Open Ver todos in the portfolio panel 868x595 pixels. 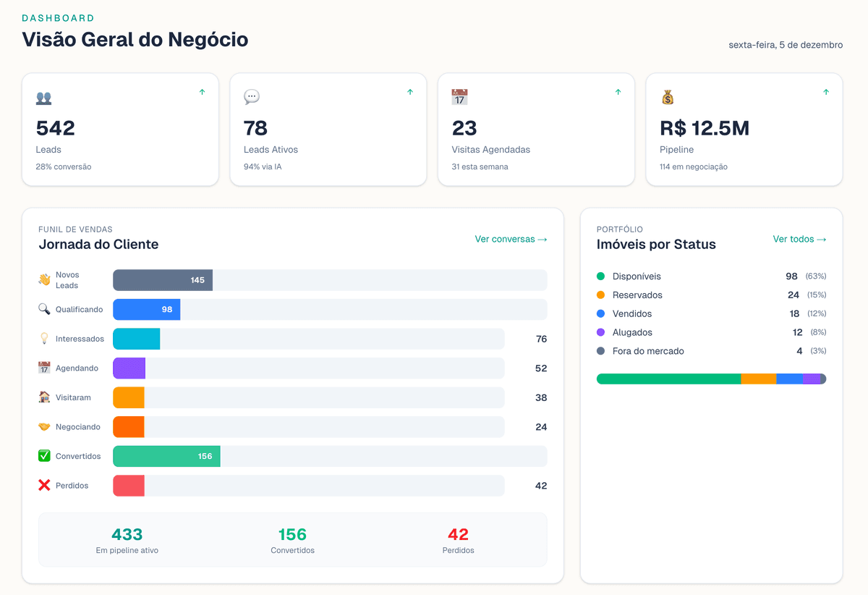(799, 239)
